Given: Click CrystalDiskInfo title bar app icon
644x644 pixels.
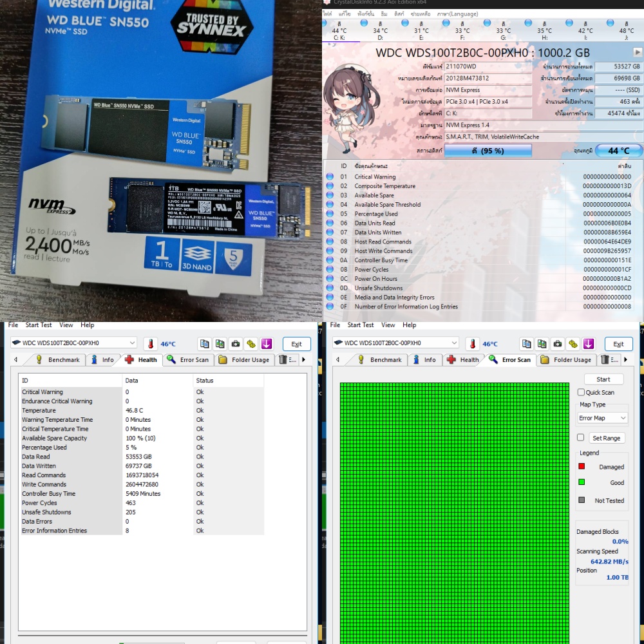Looking at the screenshot, I should (x=327, y=2).
